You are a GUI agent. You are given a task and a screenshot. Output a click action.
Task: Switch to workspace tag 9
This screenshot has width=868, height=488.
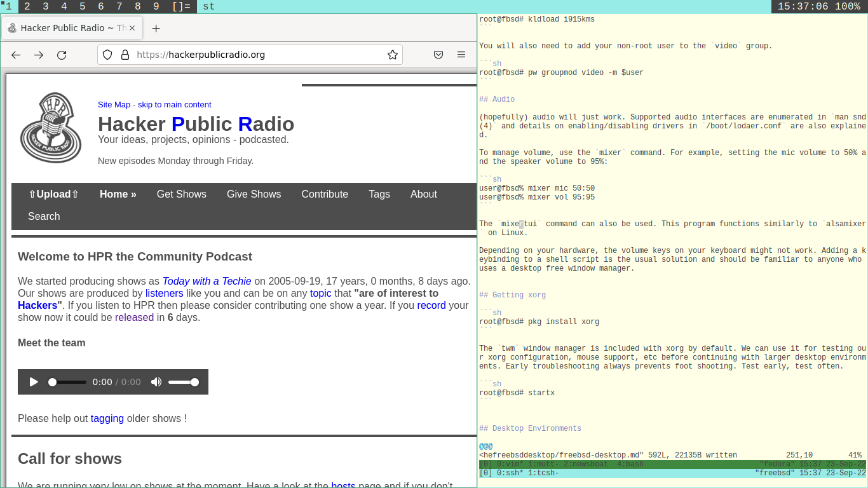pyautogui.click(x=156, y=6)
